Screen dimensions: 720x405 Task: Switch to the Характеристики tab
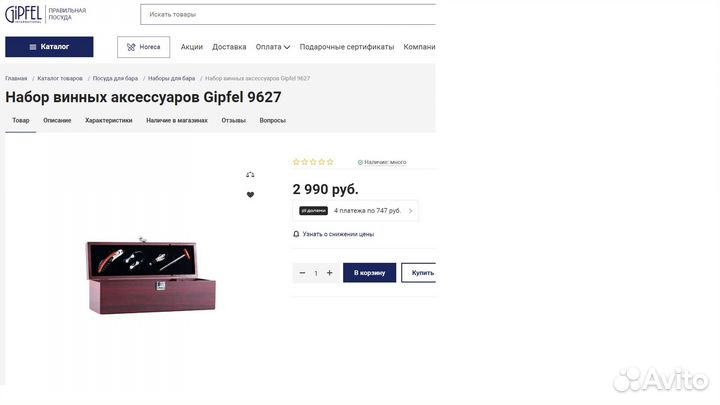[x=108, y=120]
